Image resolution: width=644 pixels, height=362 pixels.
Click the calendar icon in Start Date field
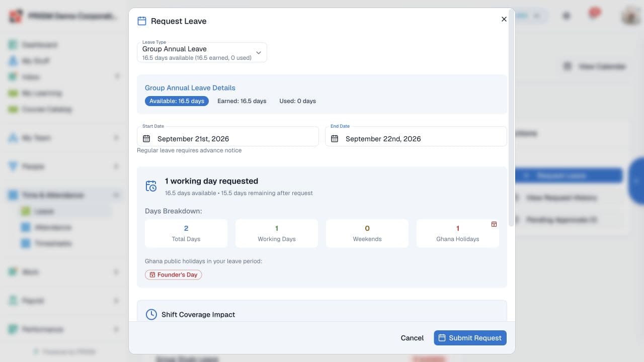pos(146,139)
